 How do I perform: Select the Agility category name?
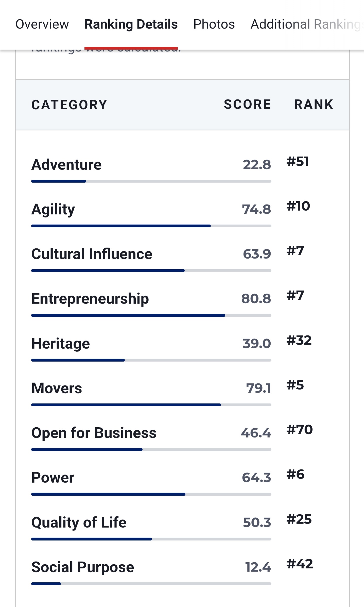[x=53, y=209]
